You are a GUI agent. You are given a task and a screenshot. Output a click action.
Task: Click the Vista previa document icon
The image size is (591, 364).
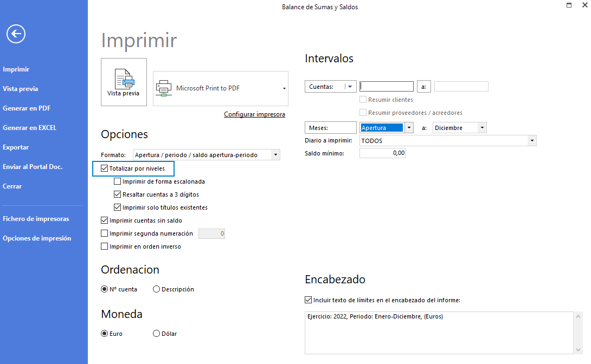click(124, 79)
